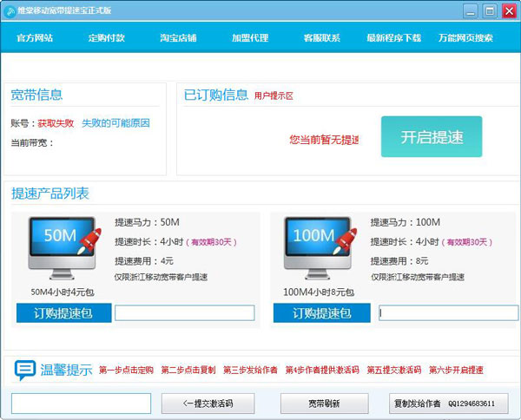Maximize the window
This screenshot has height=420, width=521.
point(490,11)
